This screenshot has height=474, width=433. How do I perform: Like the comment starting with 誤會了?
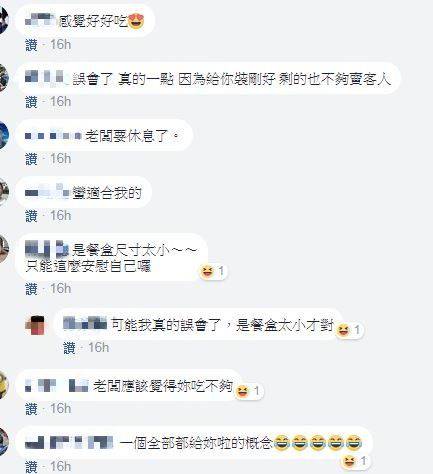pyautogui.click(x=31, y=102)
